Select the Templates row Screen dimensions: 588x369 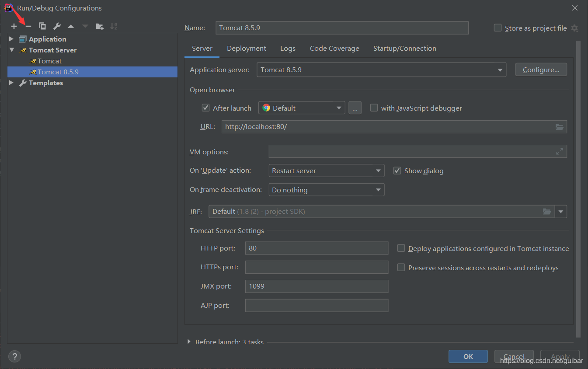(x=93, y=83)
